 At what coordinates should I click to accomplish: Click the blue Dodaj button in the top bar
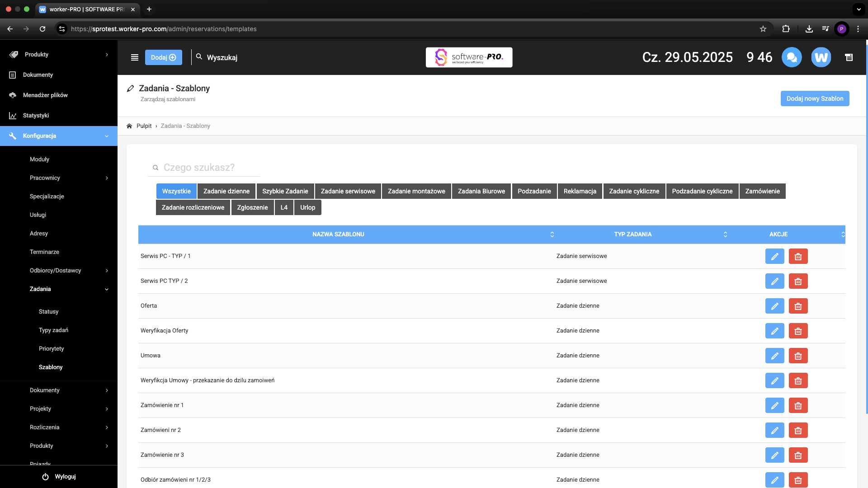pos(163,57)
